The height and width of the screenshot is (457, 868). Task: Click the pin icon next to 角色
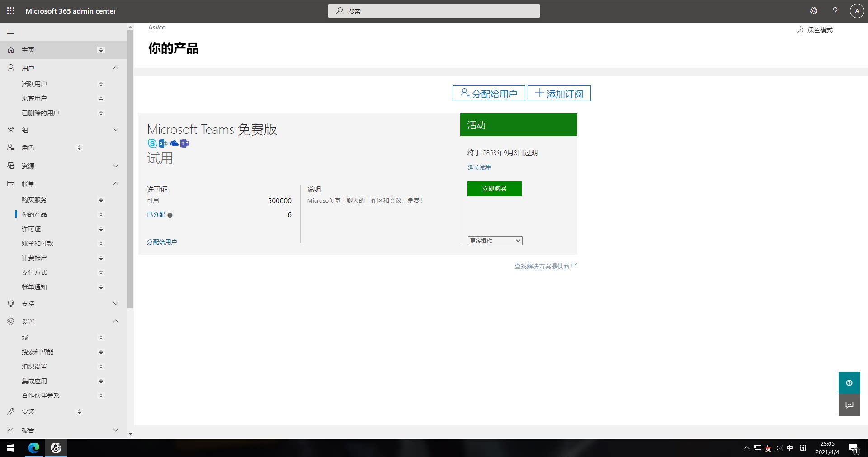79,148
